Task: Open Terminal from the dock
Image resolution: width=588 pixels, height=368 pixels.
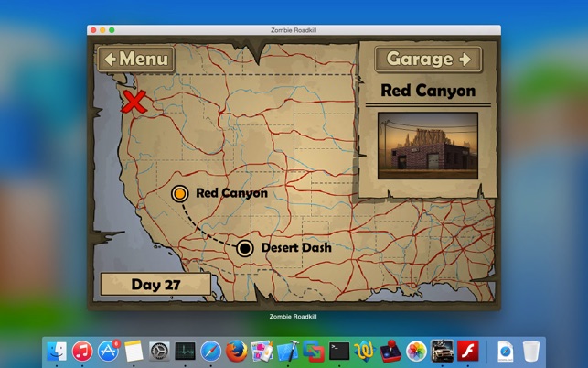Action: point(339,352)
